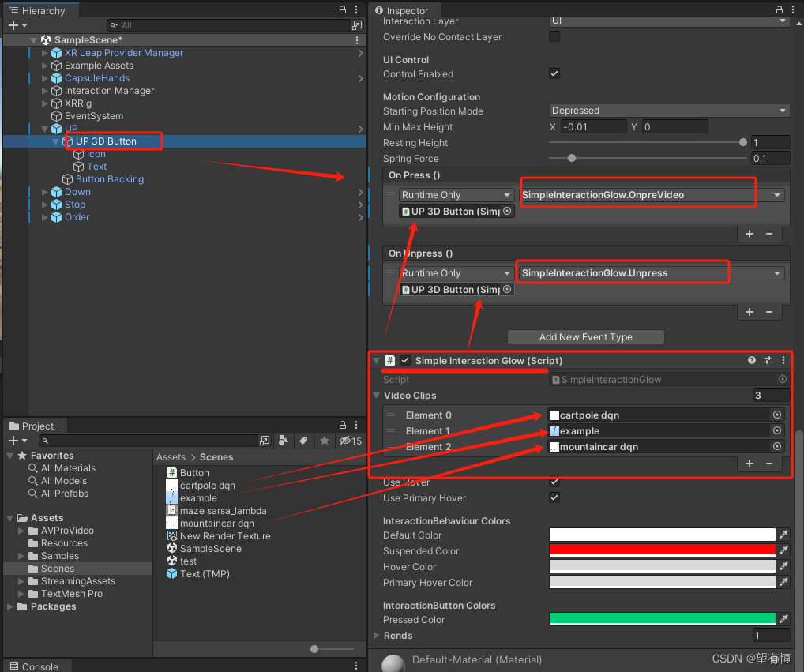This screenshot has height=672, width=804.
Task: Click Add New Event Type button
Action: tap(585, 336)
